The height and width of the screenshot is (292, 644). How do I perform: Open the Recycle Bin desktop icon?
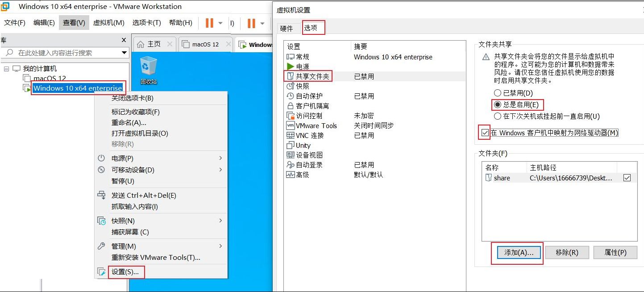click(x=148, y=67)
